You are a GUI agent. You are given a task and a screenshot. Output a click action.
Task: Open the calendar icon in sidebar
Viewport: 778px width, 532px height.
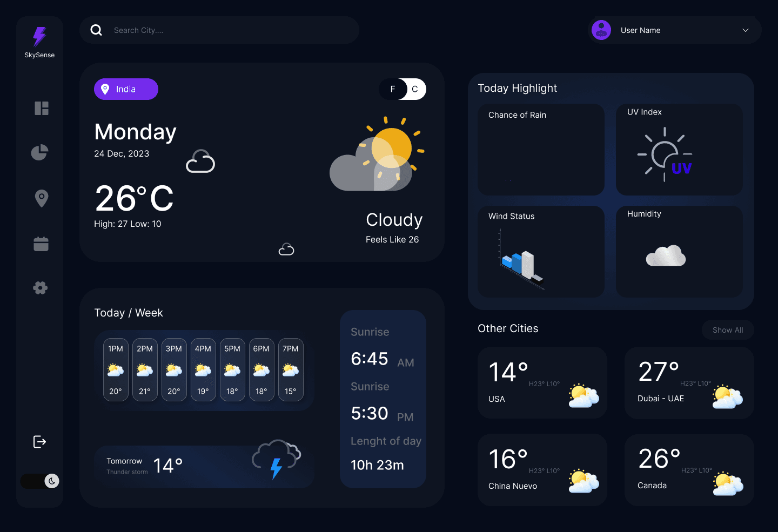point(41,244)
